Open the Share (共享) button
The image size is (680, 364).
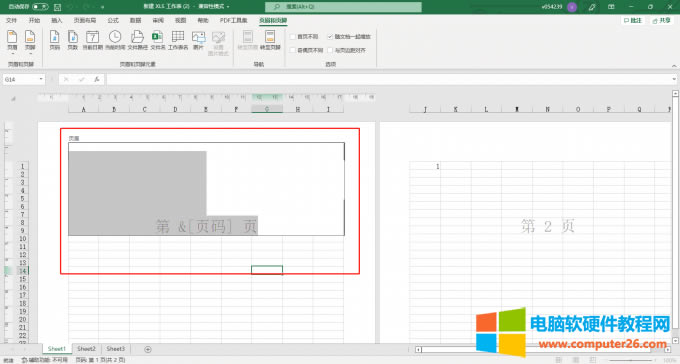(661, 20)
